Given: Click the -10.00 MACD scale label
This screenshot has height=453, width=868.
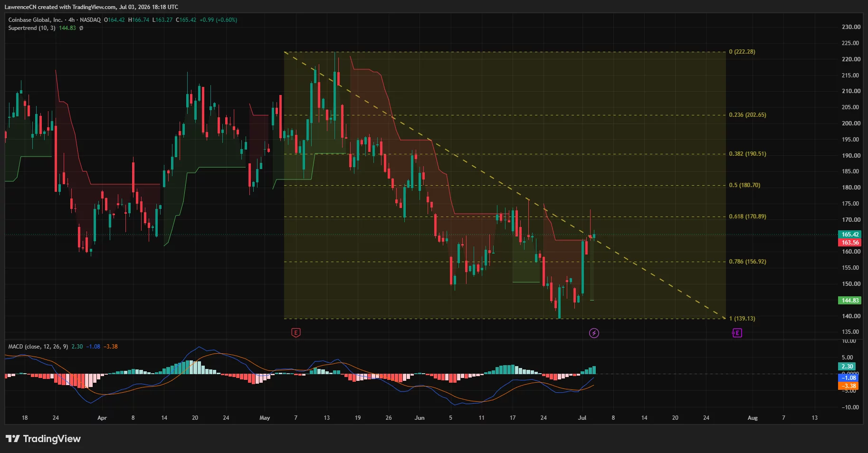Looking at the screenshot, I should 850,407.
